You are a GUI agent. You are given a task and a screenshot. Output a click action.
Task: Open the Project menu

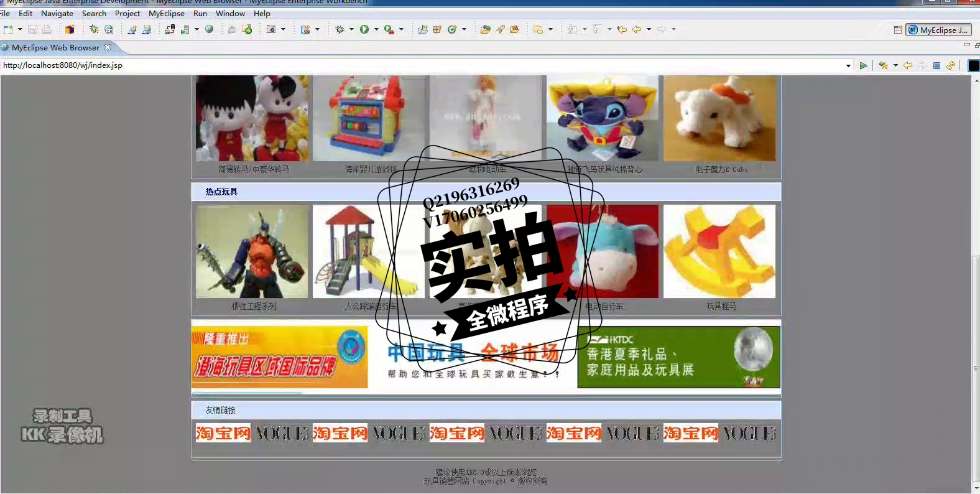point(127,13)
